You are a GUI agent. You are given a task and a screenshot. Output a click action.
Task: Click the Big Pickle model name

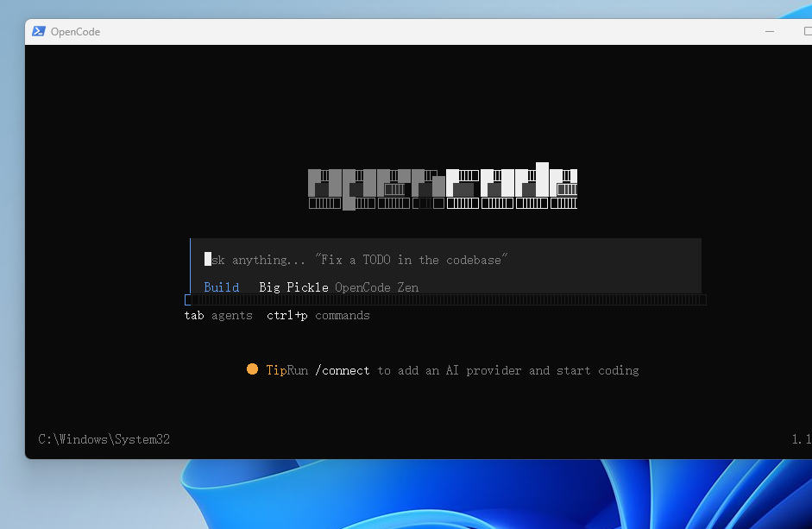293,287
